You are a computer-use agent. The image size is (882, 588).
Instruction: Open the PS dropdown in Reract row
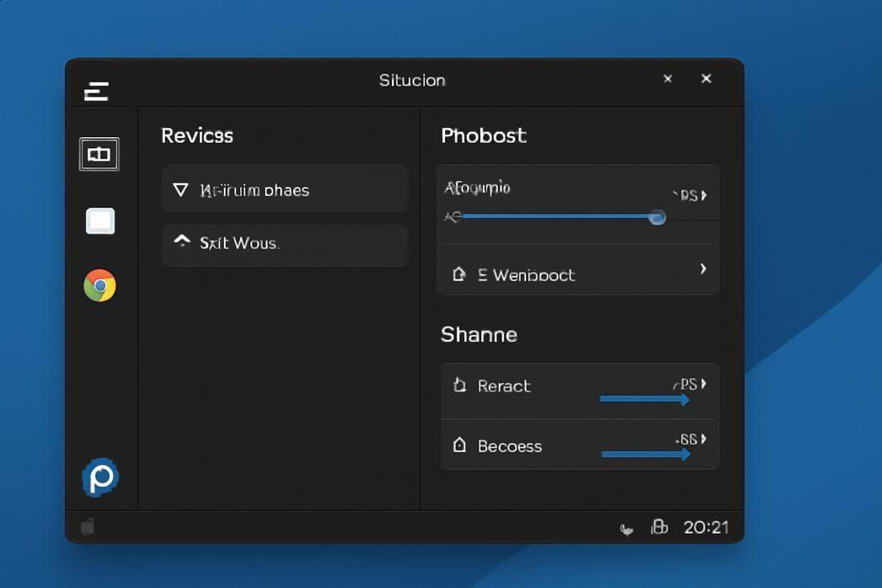(x=690, y=385)
